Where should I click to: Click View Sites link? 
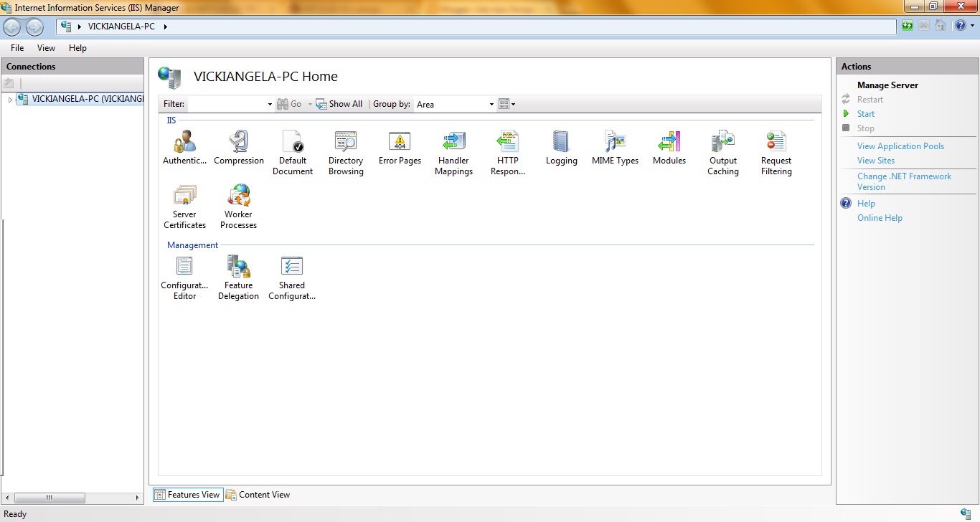tap(876, 161)
